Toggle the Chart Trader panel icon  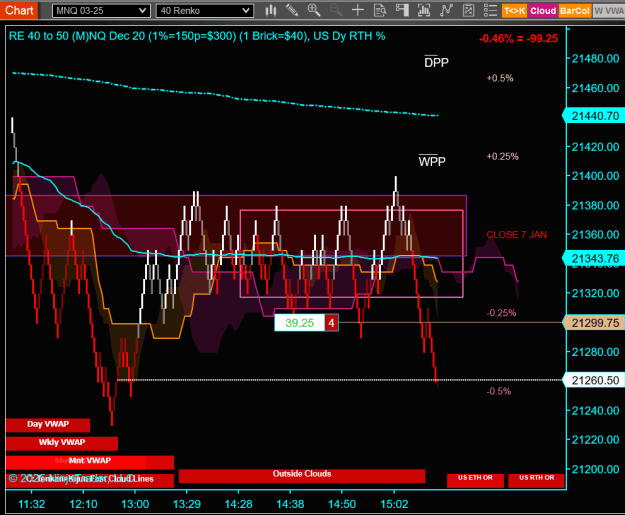click(402, 10)
